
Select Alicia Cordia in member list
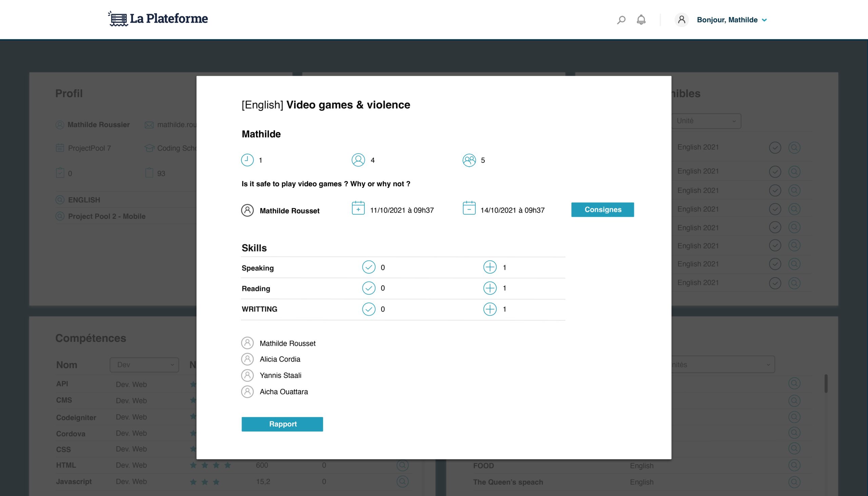click(x=280, y=359)
